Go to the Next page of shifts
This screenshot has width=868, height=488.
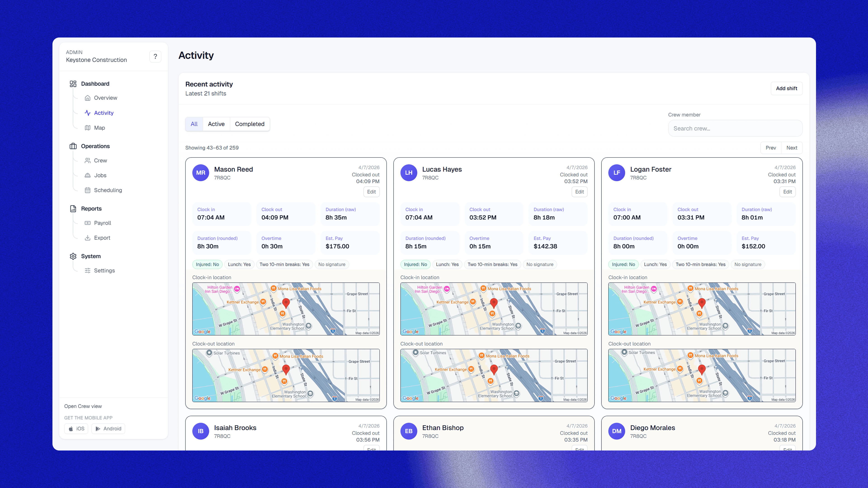[792, 148]
